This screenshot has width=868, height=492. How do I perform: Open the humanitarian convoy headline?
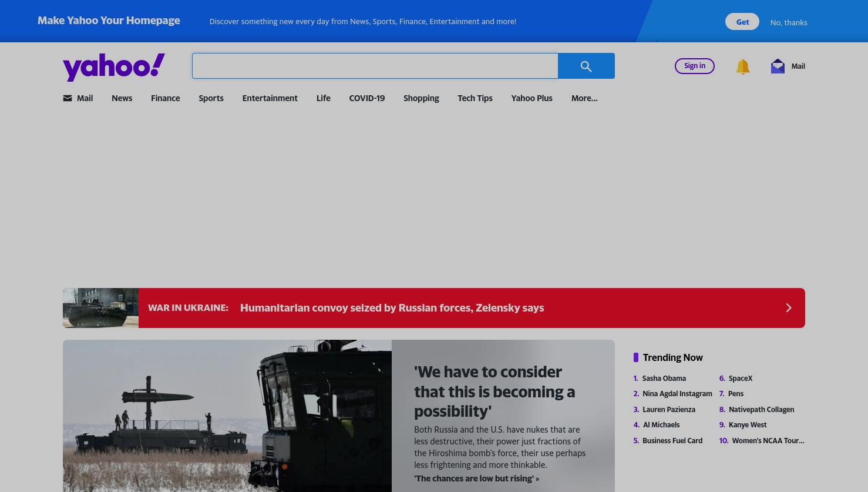(392, 308)
